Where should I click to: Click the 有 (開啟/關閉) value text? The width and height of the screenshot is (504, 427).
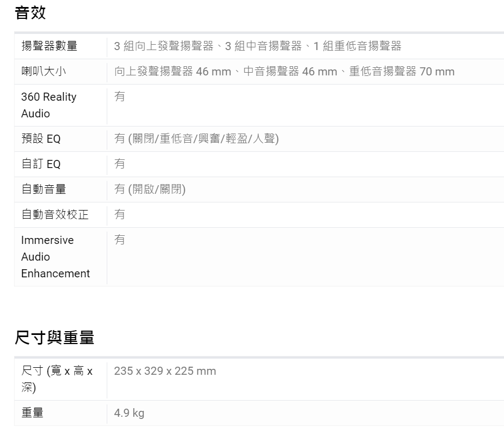(x=150, y=190)
